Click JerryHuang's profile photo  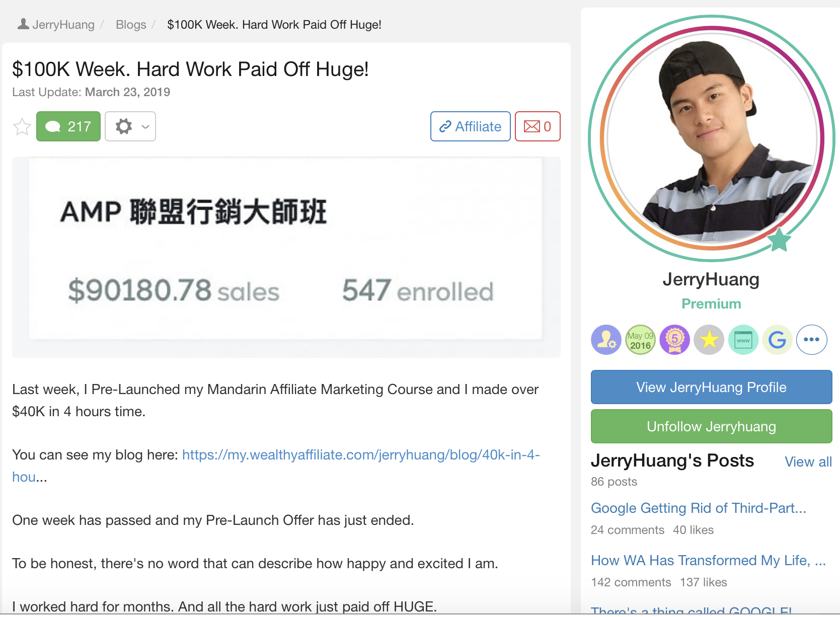pos(712,138)
